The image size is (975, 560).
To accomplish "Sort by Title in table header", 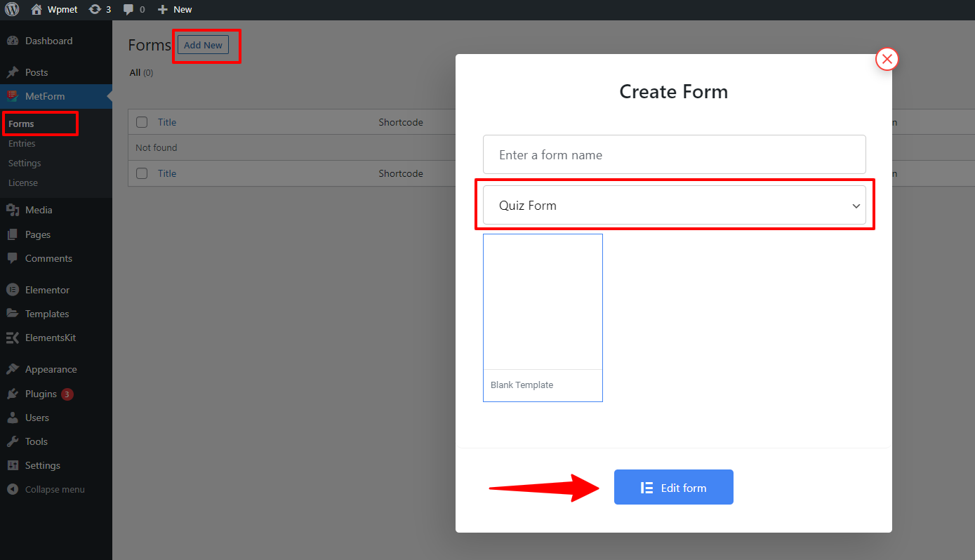I will (167, 122).
